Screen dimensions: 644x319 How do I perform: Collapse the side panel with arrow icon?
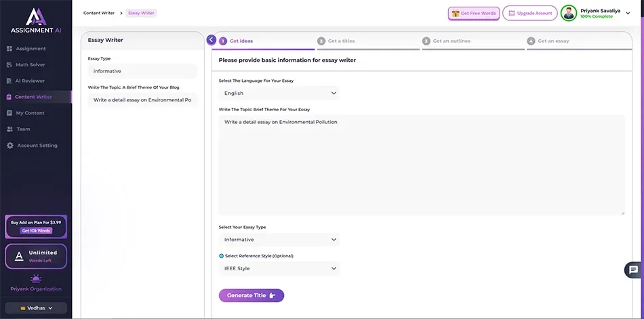[x=212, y=40]
